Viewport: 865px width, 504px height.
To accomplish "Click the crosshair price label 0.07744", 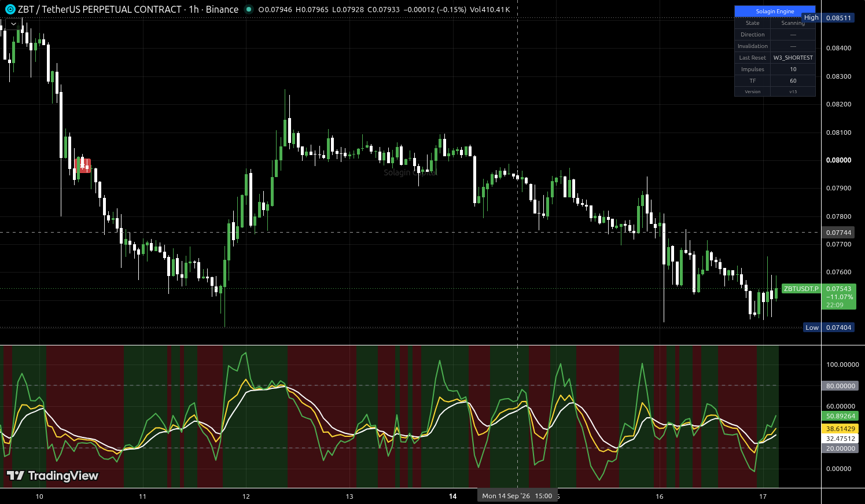I will [838, 233].
